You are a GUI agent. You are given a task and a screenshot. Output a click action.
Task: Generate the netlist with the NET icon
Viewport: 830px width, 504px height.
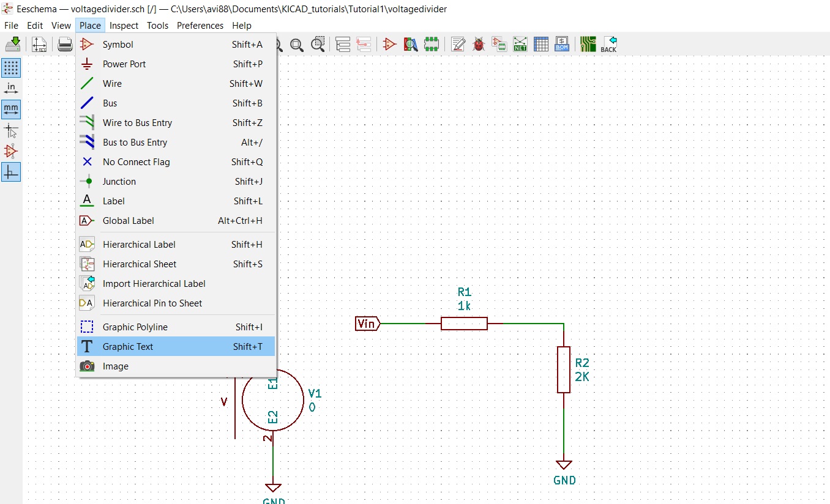click(x=520, y=44)
